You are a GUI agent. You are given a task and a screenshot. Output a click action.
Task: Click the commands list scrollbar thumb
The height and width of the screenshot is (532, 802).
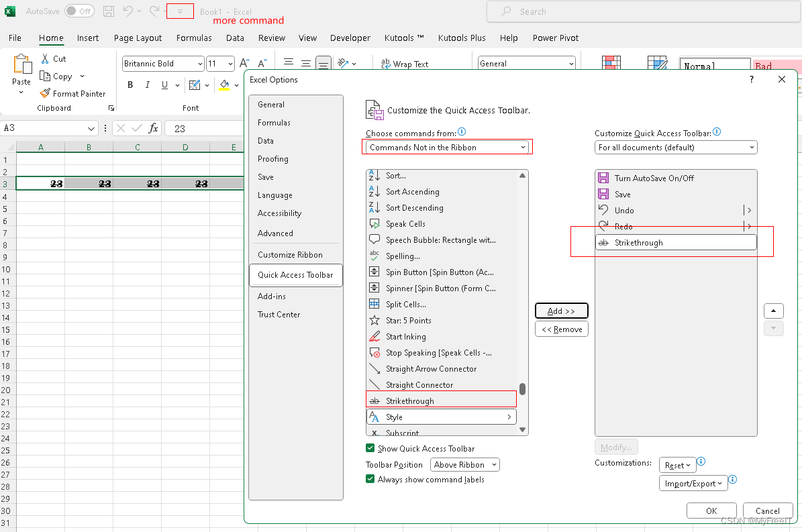point(522,389)
